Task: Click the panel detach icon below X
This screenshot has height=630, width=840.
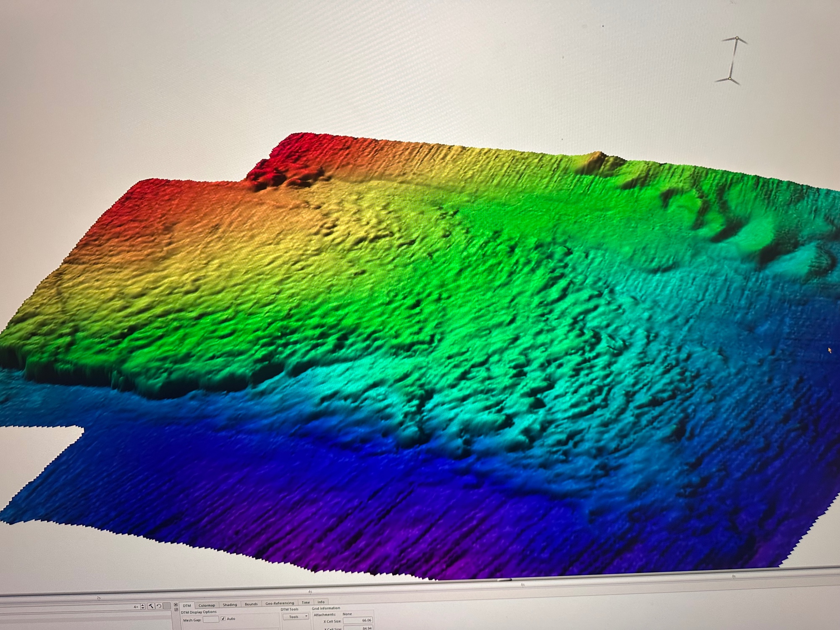Action: [x=176, y=609]
